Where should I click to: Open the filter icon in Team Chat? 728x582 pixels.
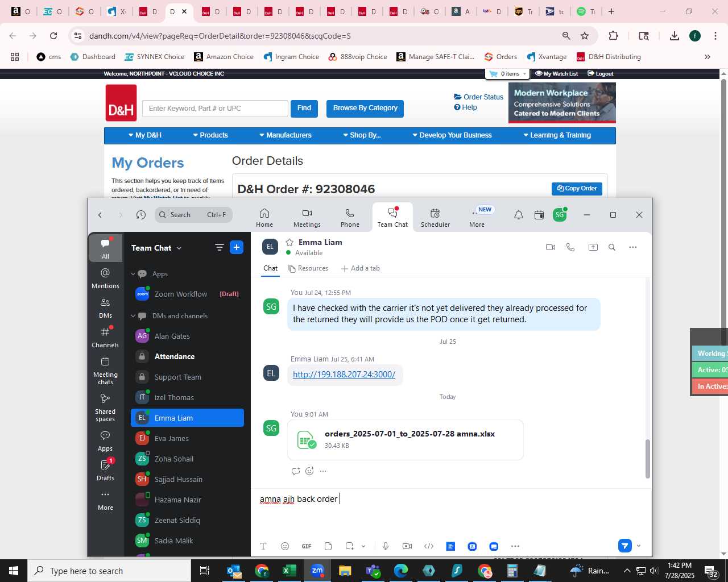tap(219, 247)
